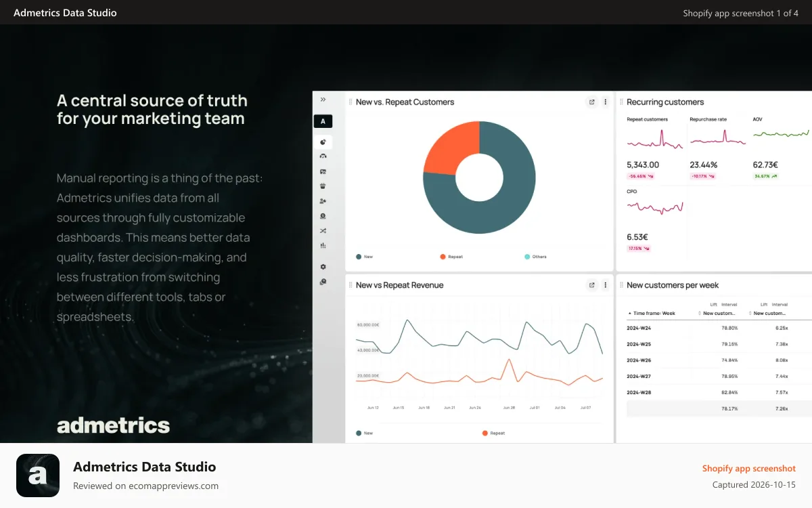Select the 2024-W26 table row
This screenshot has width=812, height=508.
(719, 360)
